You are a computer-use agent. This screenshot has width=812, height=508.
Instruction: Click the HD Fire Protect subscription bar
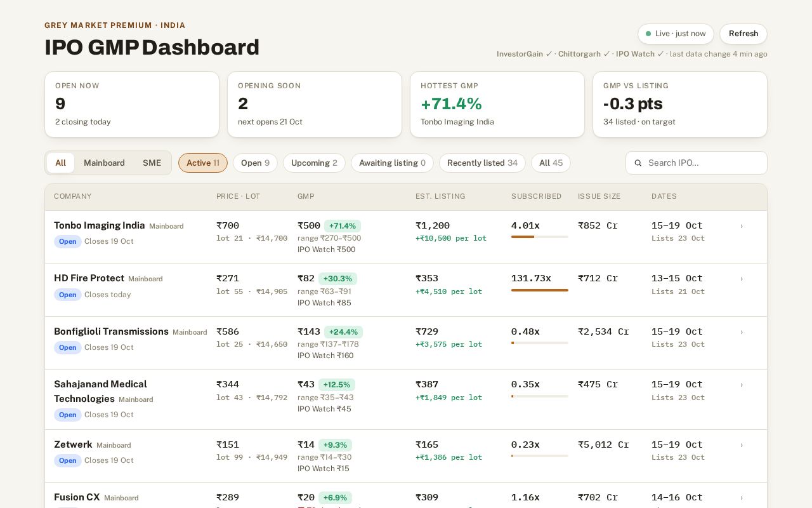point(540,290)
